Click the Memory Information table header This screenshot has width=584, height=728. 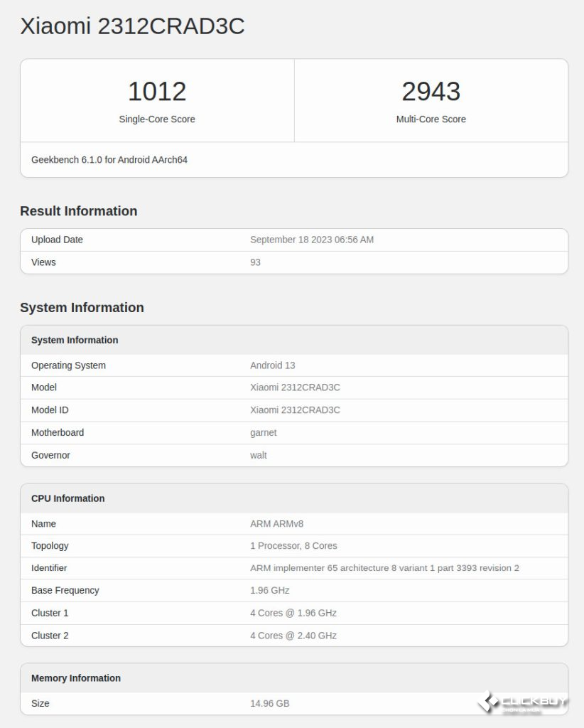pyautogui.click(x=76, y=678)
